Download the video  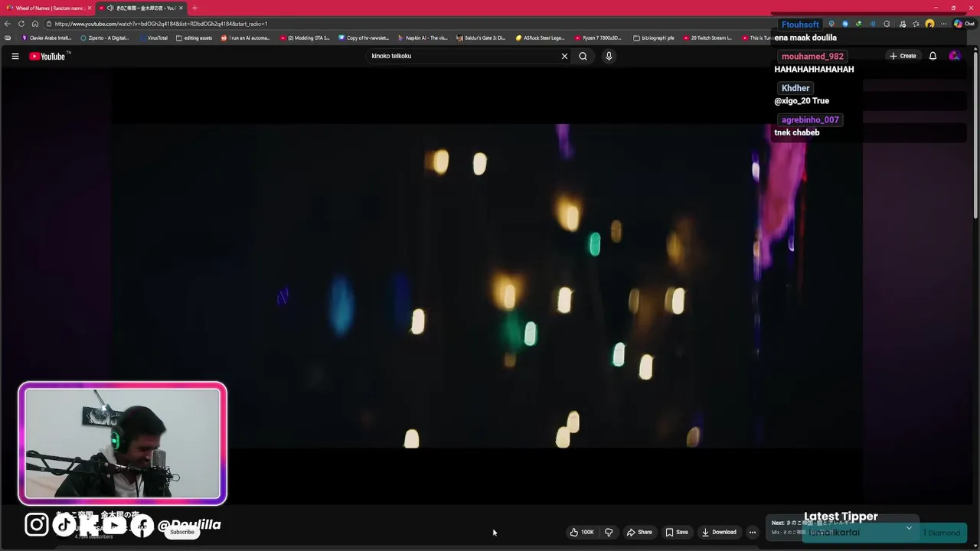pyautogui.click(x=719, y=532)
